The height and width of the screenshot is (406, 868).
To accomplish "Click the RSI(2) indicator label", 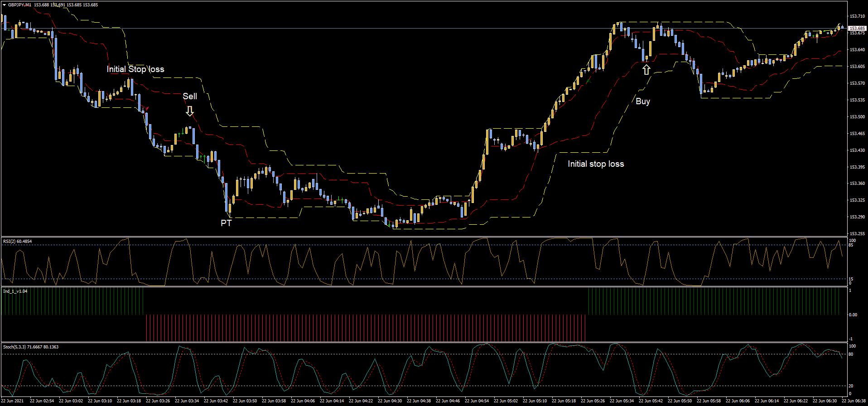I will pyautogui.click(x=18, y=242).
